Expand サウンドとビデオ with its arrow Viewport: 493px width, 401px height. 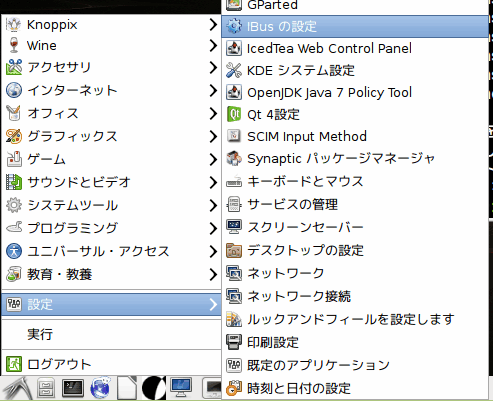point(213,182)
